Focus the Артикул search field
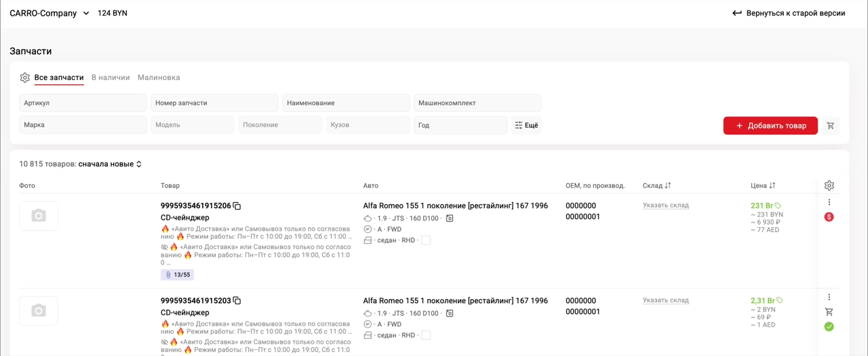Viewport: 868px width, 356px height. pyautogui.click(x=83, y=103)
